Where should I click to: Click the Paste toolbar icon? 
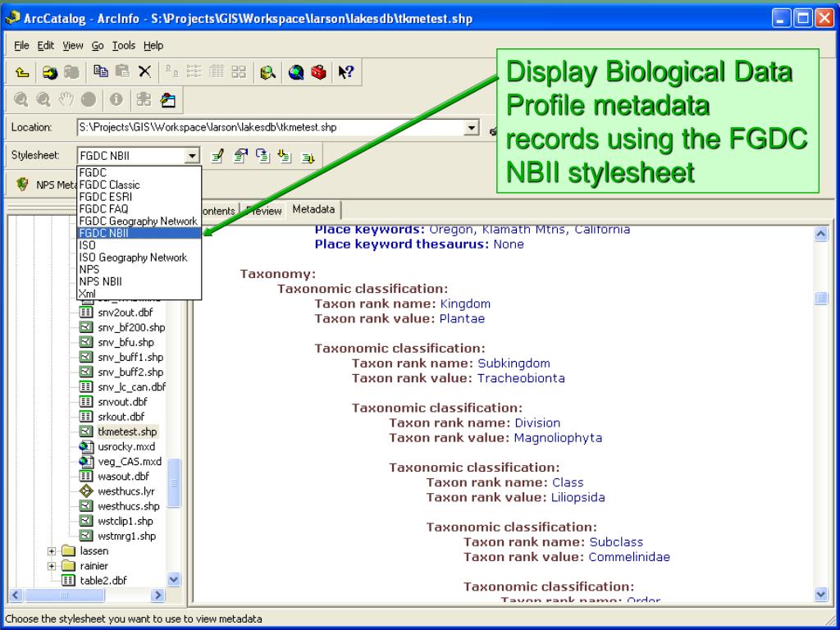(123, 71)
